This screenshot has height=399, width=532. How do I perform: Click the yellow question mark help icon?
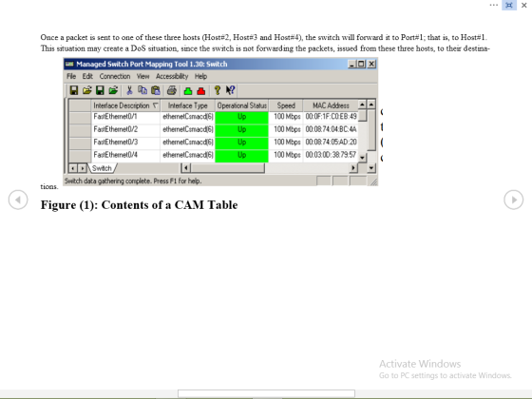[218, 90]
